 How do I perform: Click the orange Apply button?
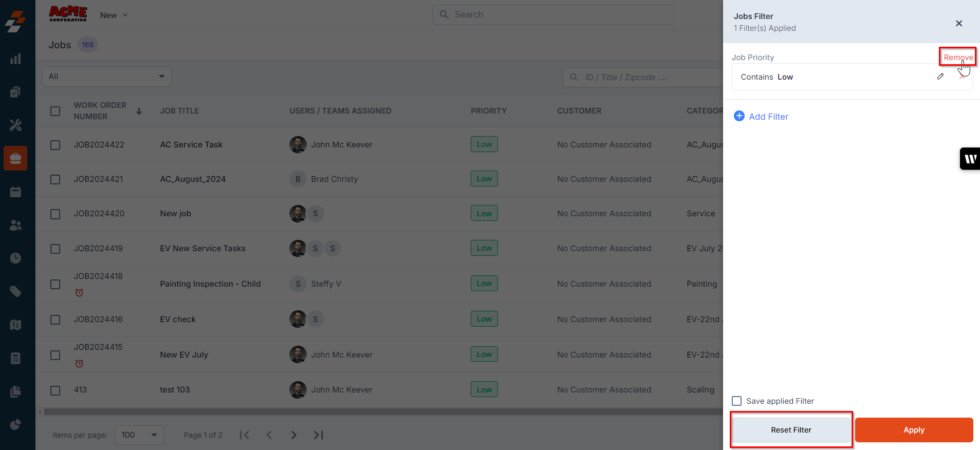tap(914, 430)
